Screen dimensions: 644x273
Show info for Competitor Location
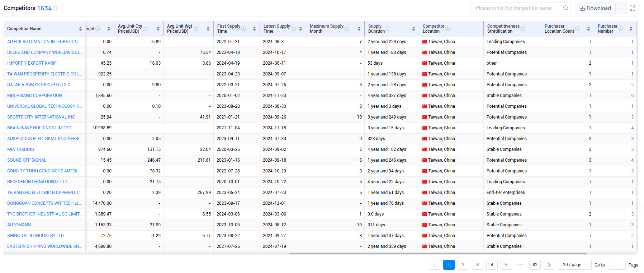tap(448, 29)
